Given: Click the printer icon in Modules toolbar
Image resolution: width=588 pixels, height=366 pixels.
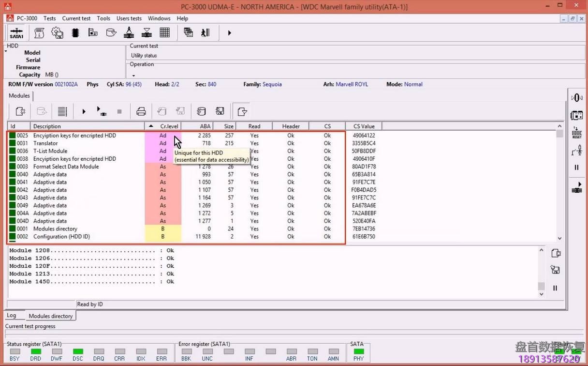Looking at the screenshot, I should [141, 112].
